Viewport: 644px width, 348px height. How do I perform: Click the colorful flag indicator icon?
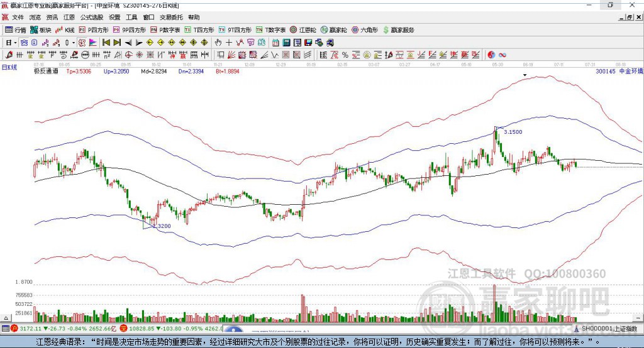(93, 43)
